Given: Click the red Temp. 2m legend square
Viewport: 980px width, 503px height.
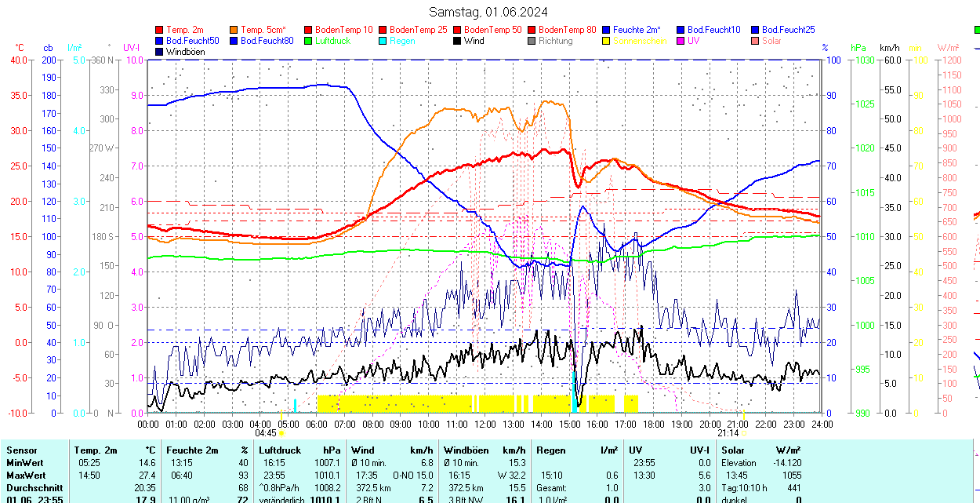Looking at the screenshot, I should pos(160,30).
